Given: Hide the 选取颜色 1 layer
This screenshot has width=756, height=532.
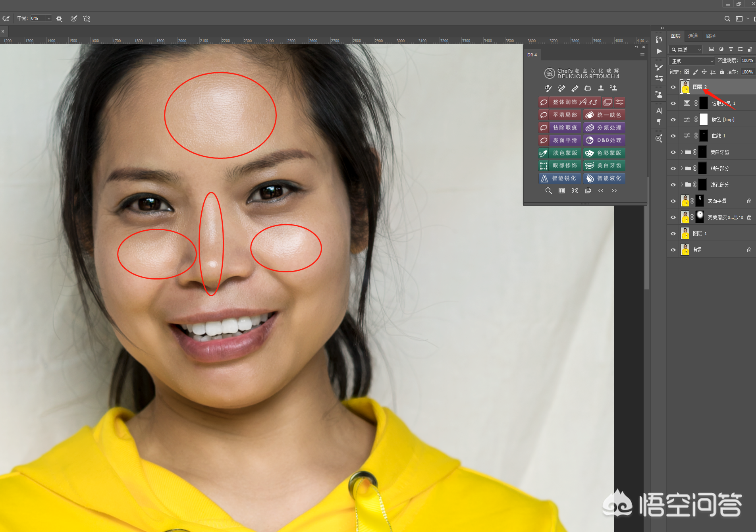Looking at the screenshot, I should (673, 103).
